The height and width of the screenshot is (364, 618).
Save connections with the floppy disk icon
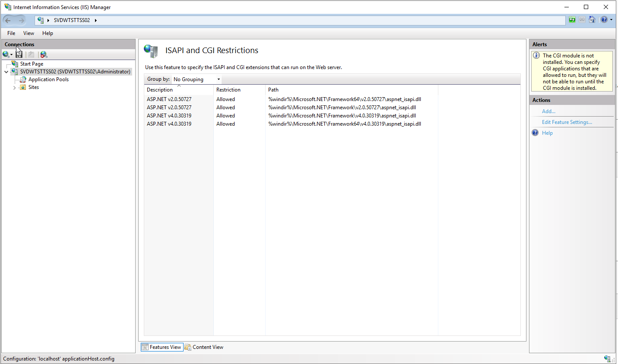click(x=19, y=54)
